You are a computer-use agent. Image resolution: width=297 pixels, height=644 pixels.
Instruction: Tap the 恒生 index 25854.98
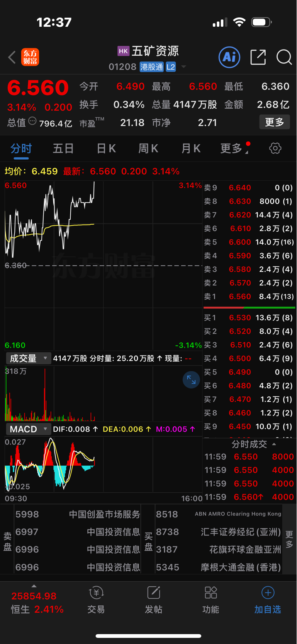point(34,596)
